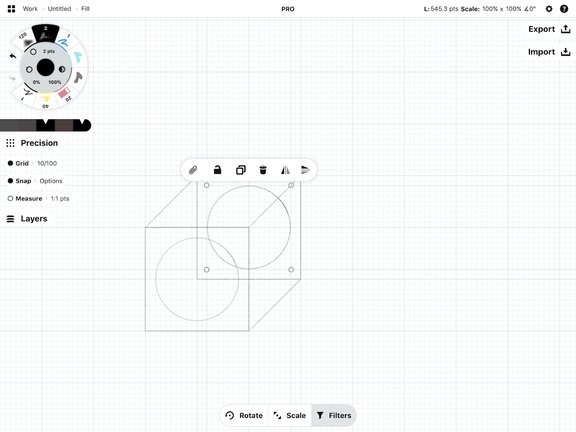
Task: Click the Export button
Action: click(549, 29)
